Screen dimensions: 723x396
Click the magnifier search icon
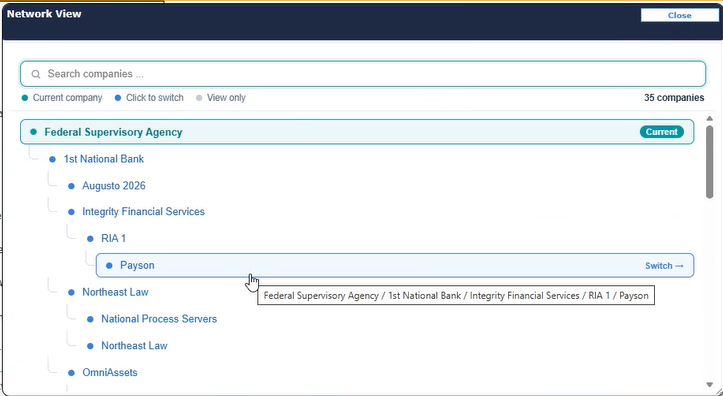pos(36,74)
